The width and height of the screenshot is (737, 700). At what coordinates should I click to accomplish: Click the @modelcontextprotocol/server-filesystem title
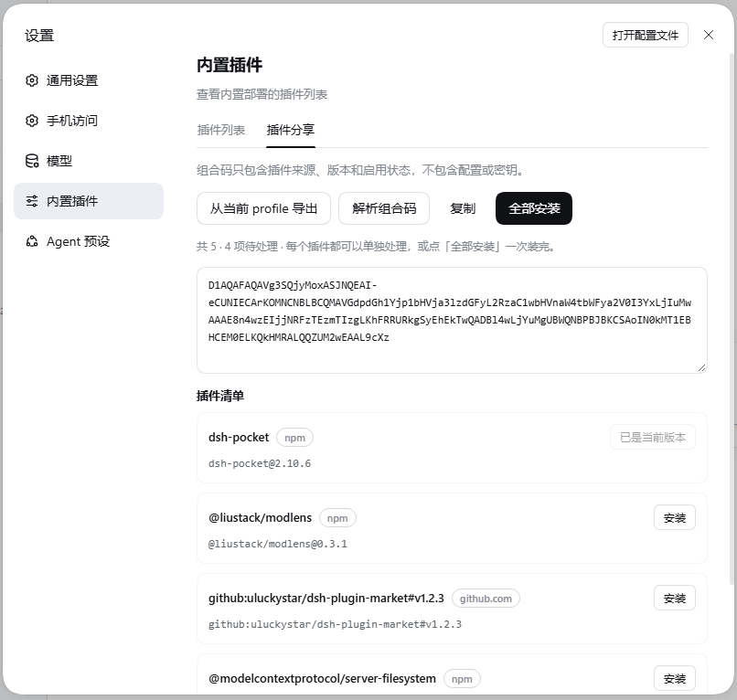coord(322,678)
